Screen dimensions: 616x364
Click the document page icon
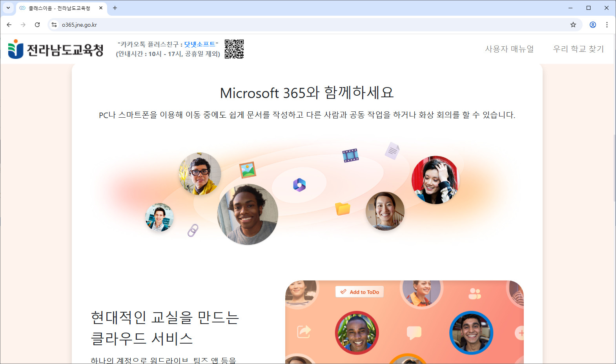coord(392,151)
